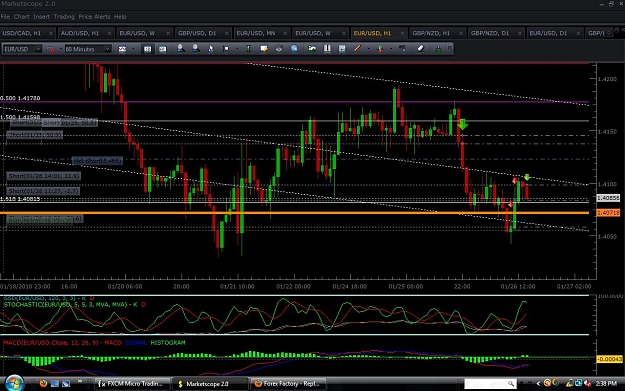Close the GBP/USD, D1 tab
Image resolution: width=625 pixels, height=391 pixels.
coord(226,33)
